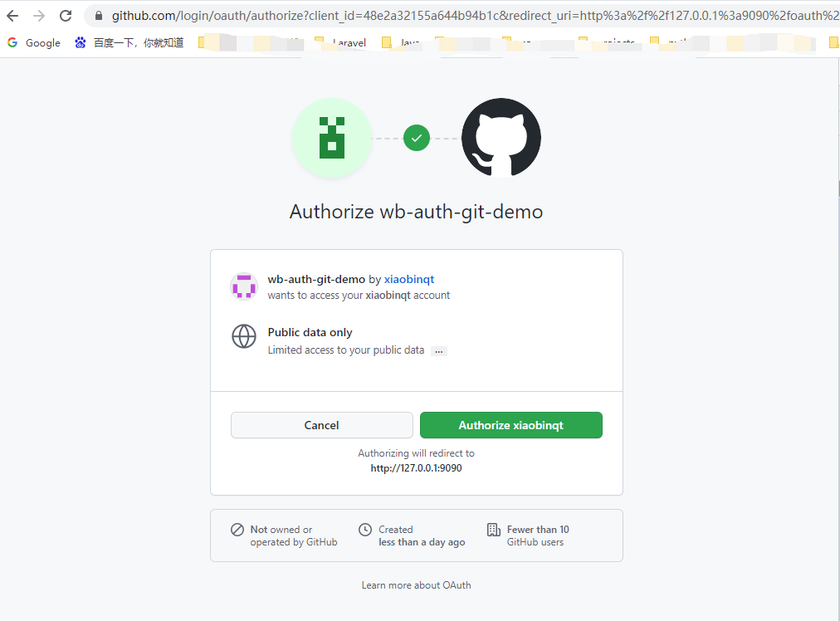Viewport: 840px width, 621px height.
Task: Click the green checkmark connection icon
Action: click(x=417, y=139)
